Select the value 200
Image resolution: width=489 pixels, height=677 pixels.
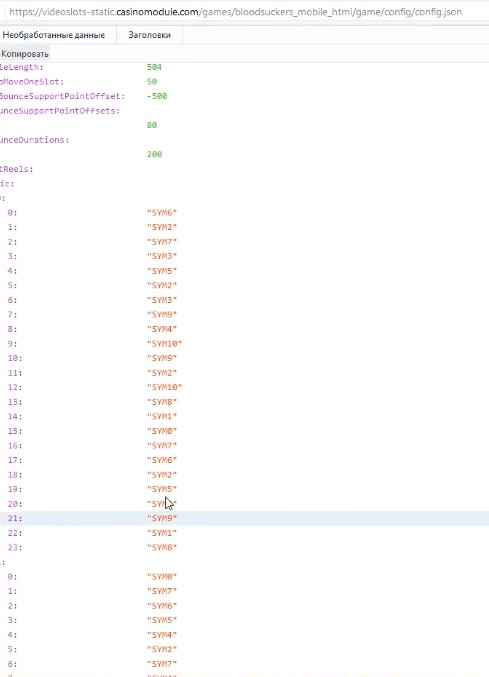pos(155,154)
